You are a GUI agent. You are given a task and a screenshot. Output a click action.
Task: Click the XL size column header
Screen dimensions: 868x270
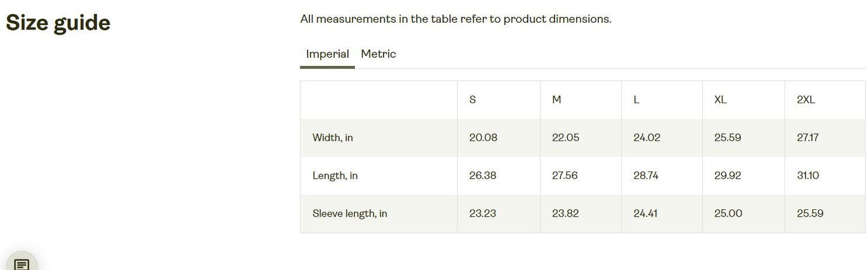pos(720,100)
